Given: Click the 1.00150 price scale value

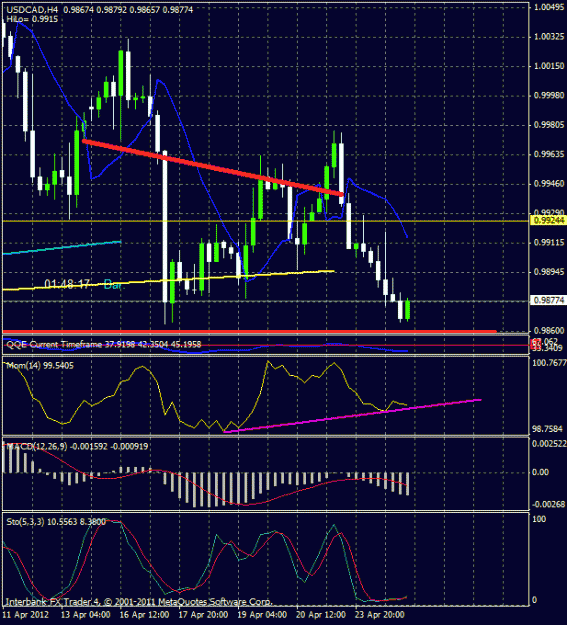Looking at the screenshot, I should pyautogui.click(x=549, y=66).
